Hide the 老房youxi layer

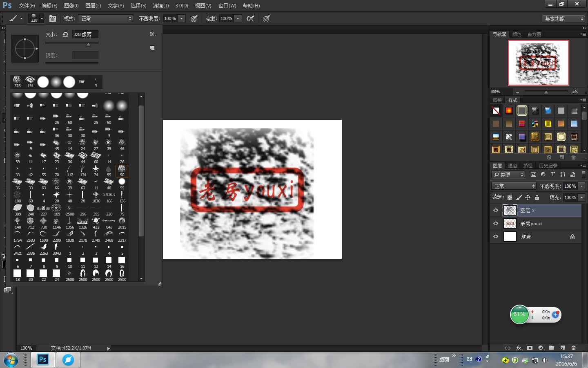pyautogui.click(x=496, y=224)
